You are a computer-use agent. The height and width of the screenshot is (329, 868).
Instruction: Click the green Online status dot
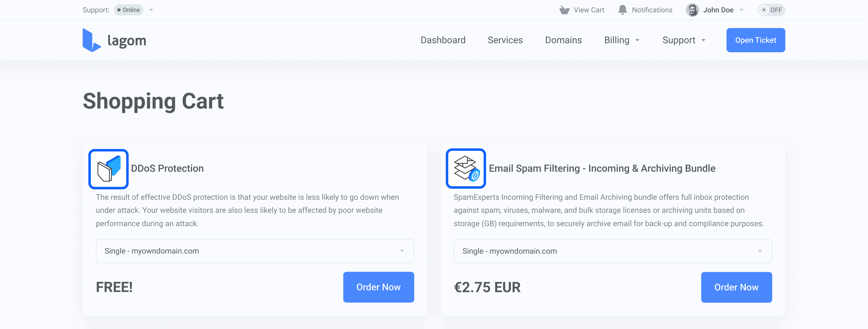point(120,10)
